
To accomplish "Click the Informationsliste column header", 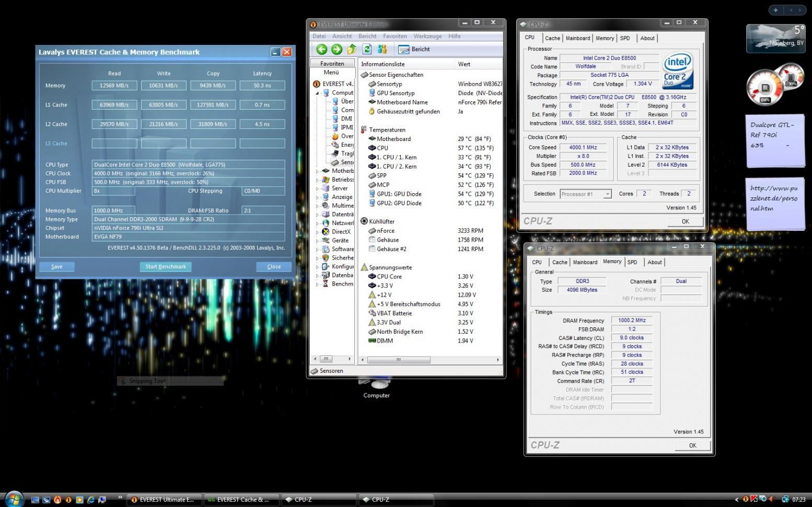I will 407,64.
